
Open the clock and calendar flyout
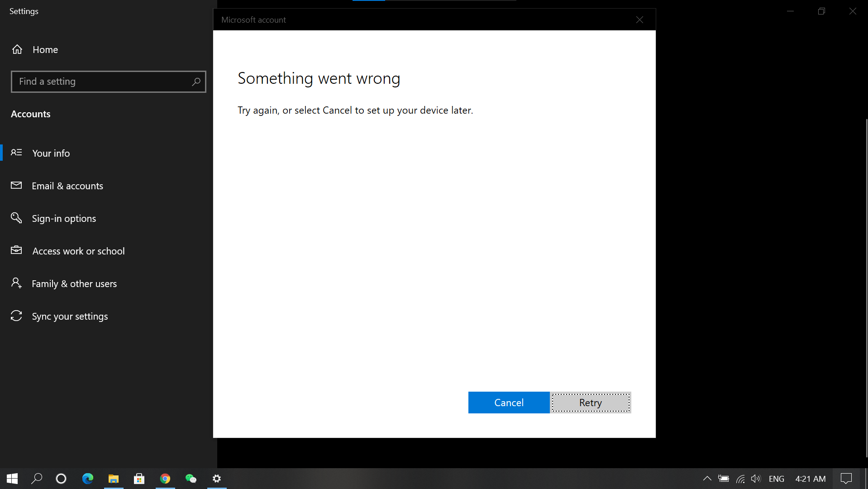810,479
